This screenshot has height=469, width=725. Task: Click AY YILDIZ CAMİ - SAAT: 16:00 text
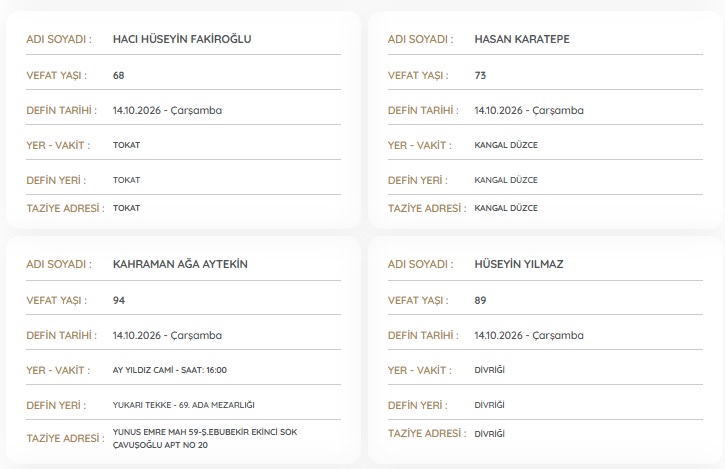pos(170,370)
